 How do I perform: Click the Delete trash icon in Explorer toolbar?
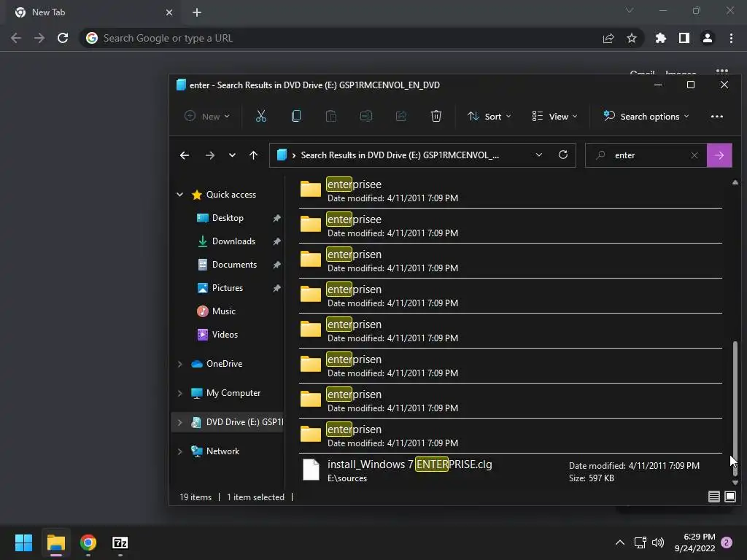[436, 116]
